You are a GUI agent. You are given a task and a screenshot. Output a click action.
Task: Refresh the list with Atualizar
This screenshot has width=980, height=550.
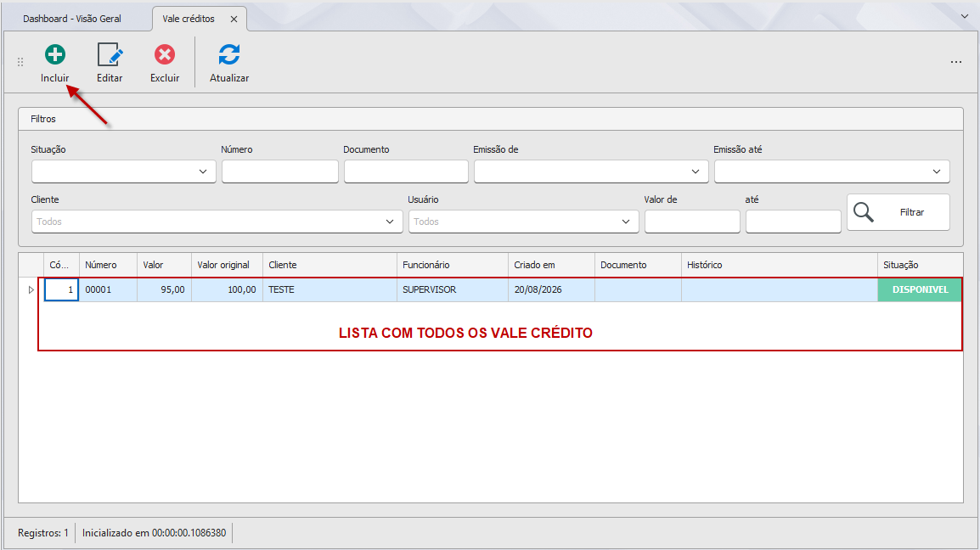[x=228, y=63]
